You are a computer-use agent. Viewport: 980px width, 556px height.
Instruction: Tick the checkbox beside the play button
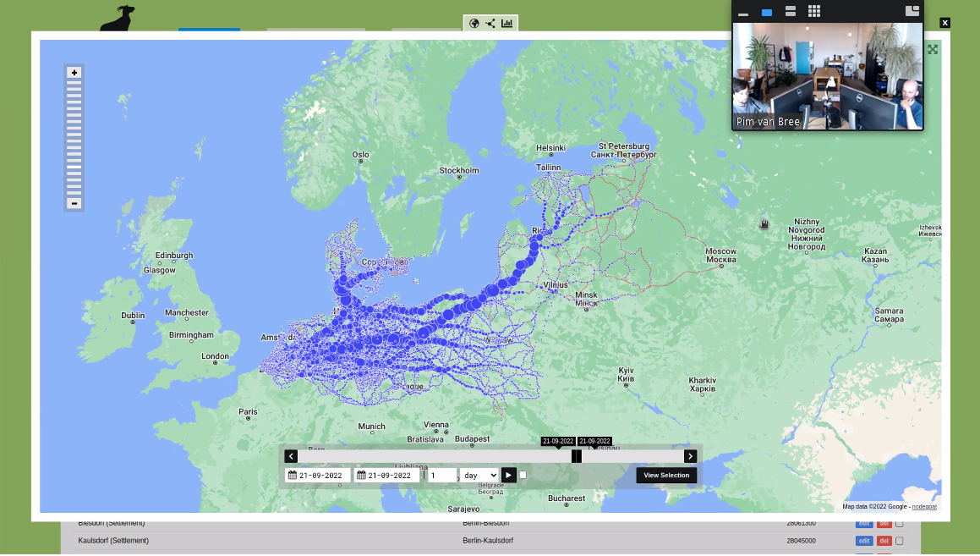coord(523,476)
